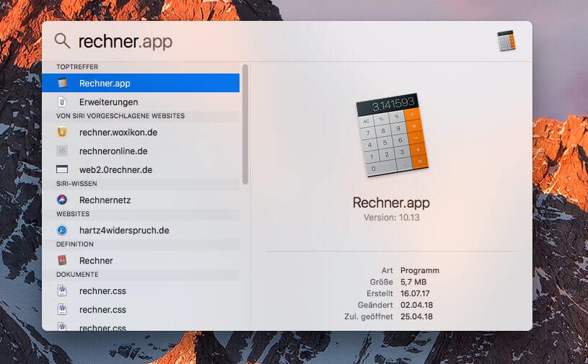Click the small calculator icon in search bar
588x364 pixels.
pyautogui.click(x=506, y=41)
